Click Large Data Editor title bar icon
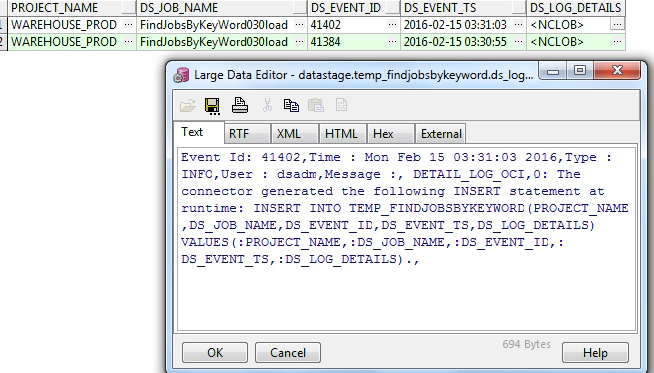Viewport: 654px width, 373px height. [181, 75]
